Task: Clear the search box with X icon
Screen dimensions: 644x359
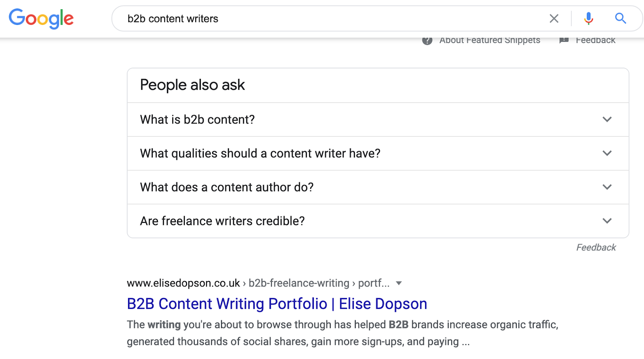Action: [554, 19]
